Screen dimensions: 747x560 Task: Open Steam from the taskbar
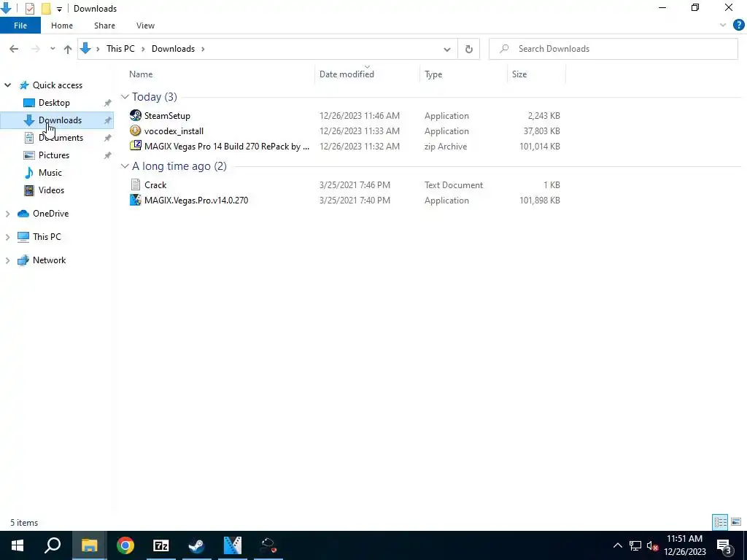point(197,545)
